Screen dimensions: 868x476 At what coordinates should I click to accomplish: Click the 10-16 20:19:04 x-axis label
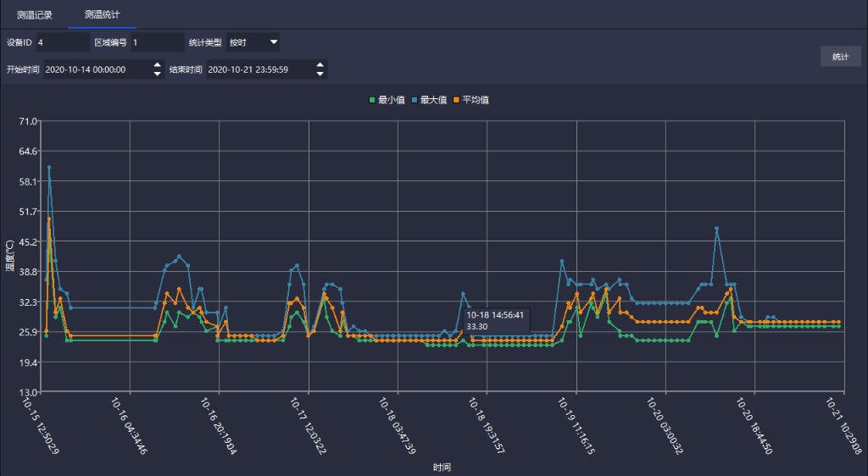pos(218,426)
